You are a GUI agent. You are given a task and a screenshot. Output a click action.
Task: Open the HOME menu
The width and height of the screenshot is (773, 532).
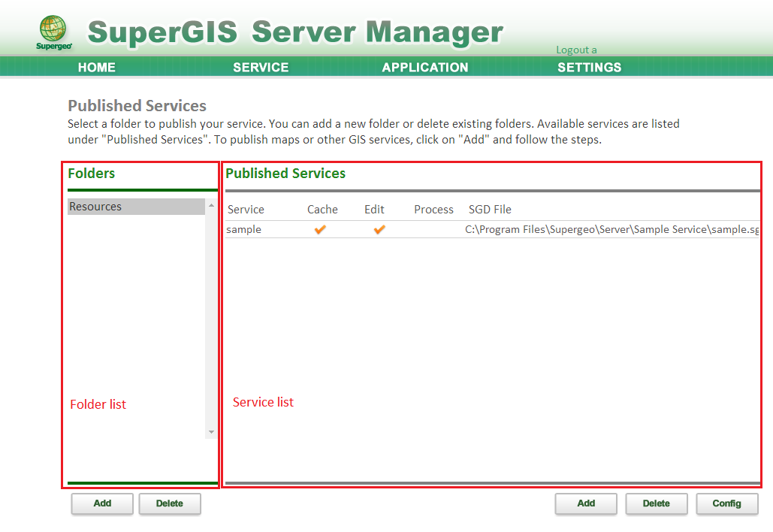96,68
